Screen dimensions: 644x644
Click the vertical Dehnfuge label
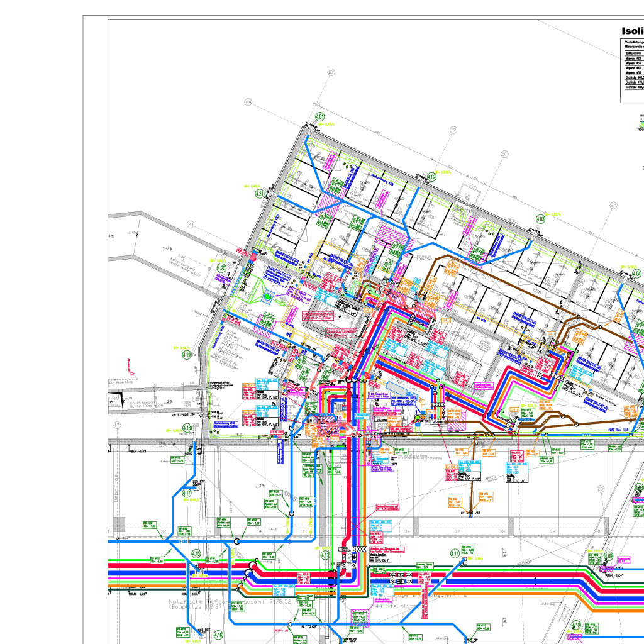pyautogui.click(x=116, y=488)
